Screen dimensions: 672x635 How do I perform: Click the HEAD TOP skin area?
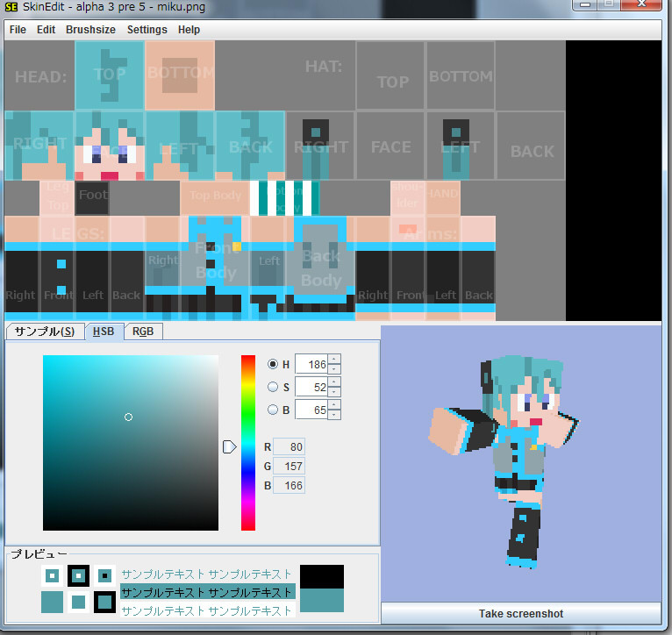click(110, 75)
